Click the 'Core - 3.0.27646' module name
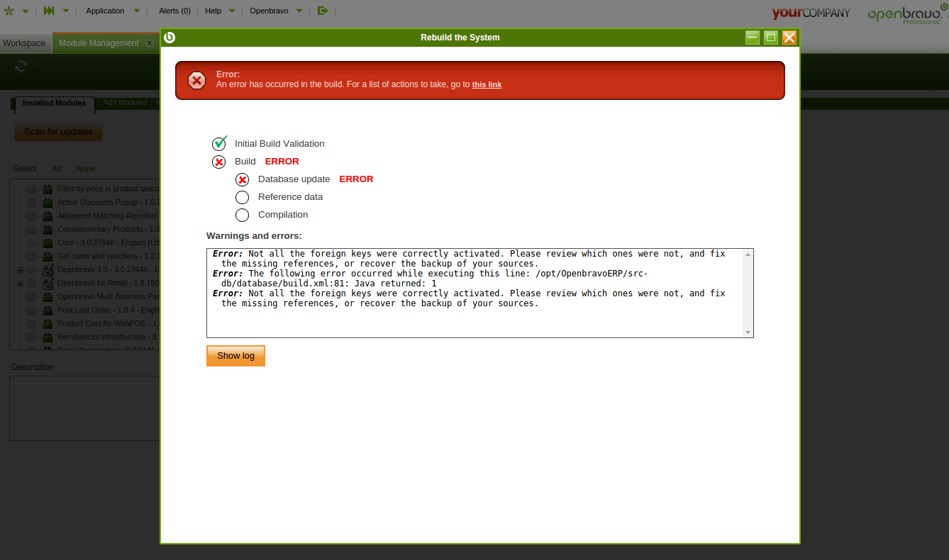 pyautogui.click(x=109, y=243)
